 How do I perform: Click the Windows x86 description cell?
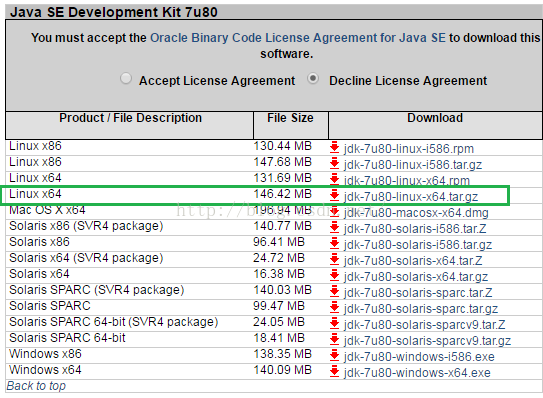(45, 354)
